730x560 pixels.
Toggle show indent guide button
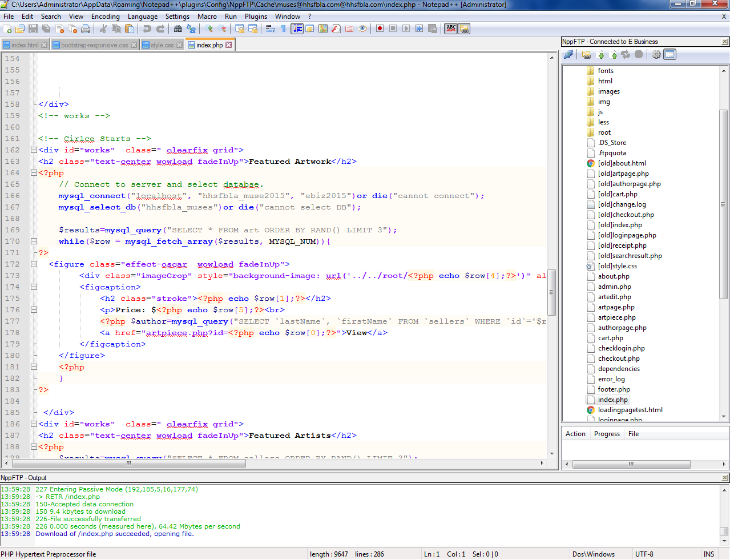click(297, 29)
